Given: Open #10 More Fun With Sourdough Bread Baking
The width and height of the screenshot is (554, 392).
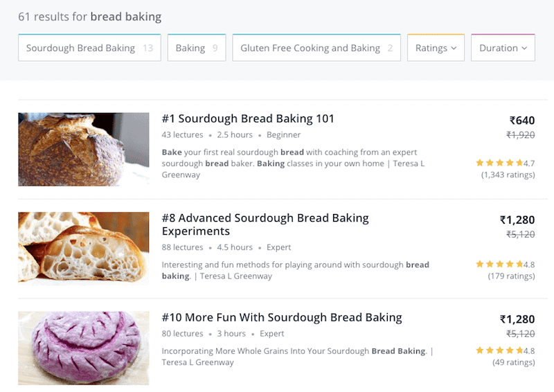Looking at the screenshot, I should pos(282,317).
